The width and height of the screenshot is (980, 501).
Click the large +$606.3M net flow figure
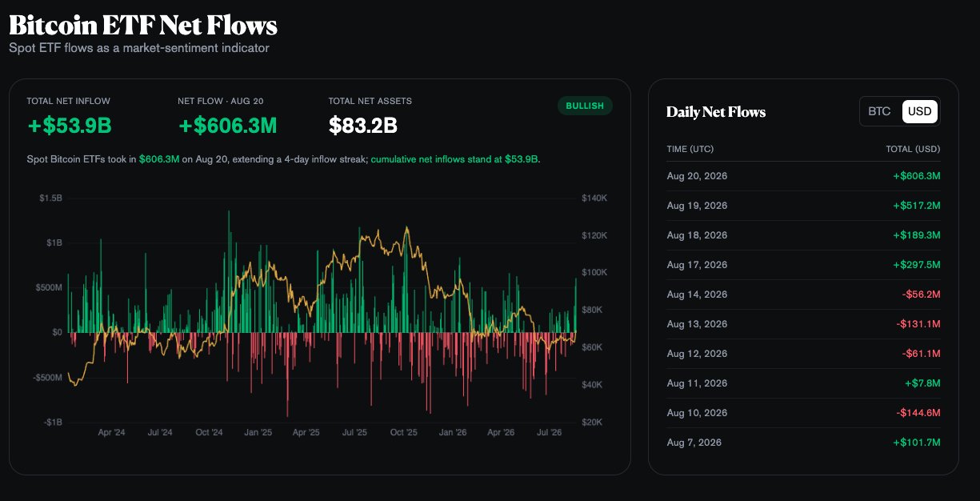point(227,126)
